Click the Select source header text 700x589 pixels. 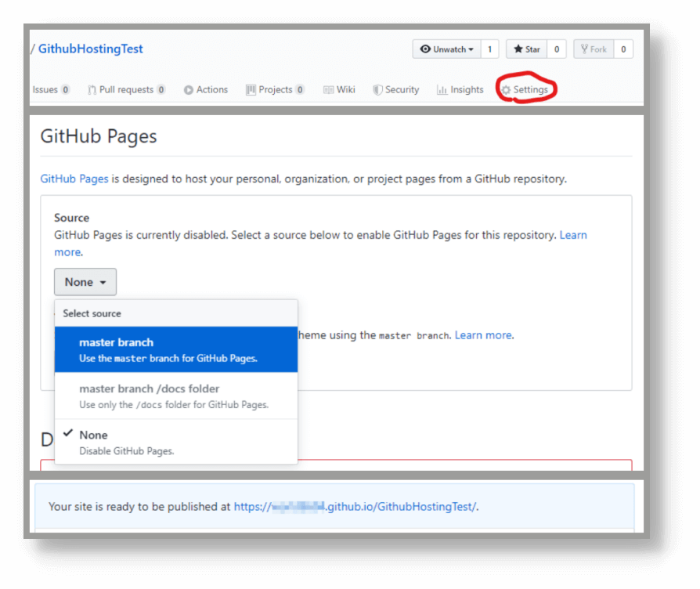pos(92,313)
